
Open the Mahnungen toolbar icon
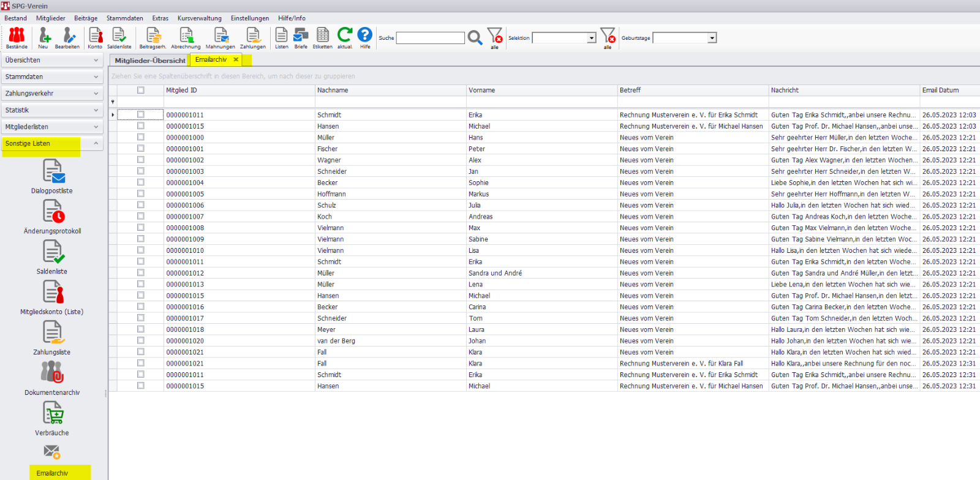[221, 37]
